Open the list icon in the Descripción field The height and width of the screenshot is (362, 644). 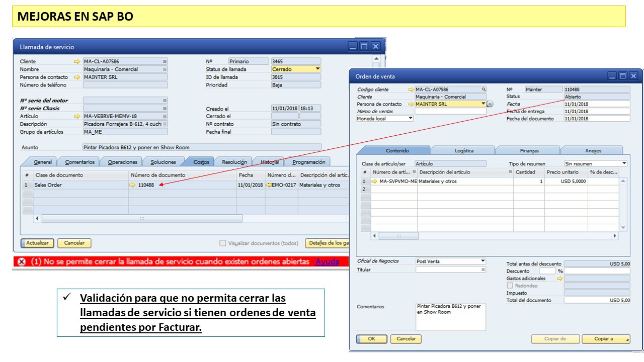point(165,124)
